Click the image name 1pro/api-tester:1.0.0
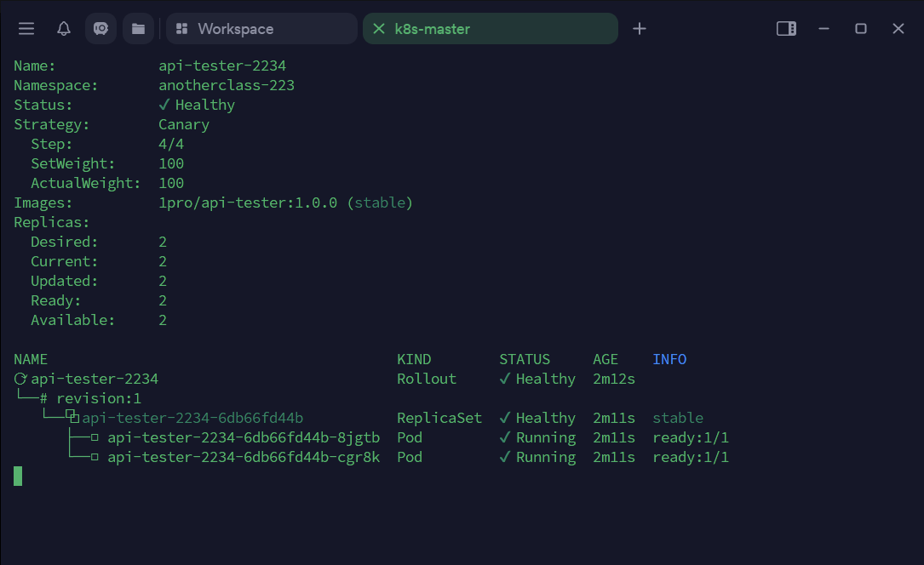 248,203
